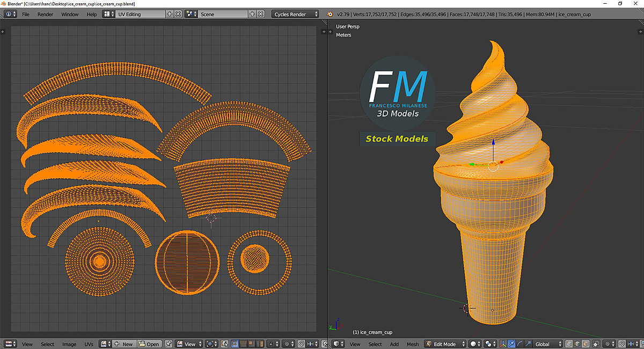The height and width of the screenshot is (349, 644).
Task: Click the viewport shading sphere in 3D view header
Action: click(473, 344)
